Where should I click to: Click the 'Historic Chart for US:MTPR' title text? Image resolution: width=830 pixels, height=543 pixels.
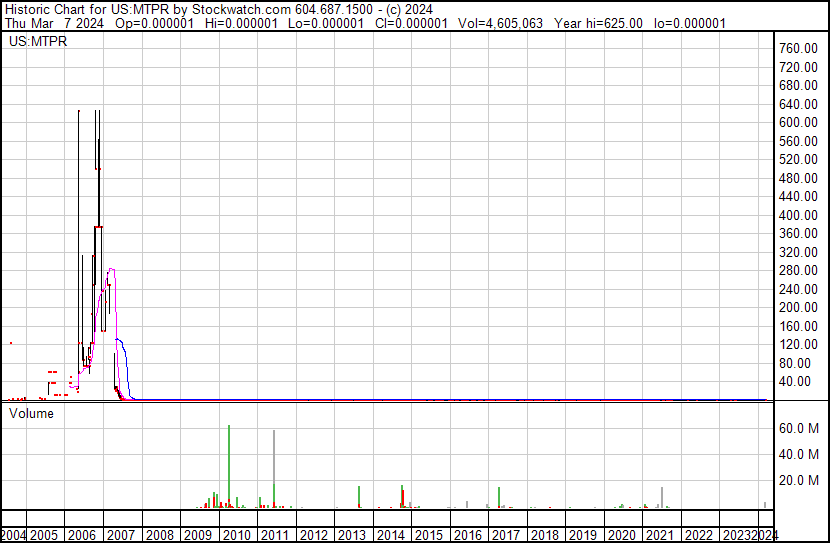[87, 10]
